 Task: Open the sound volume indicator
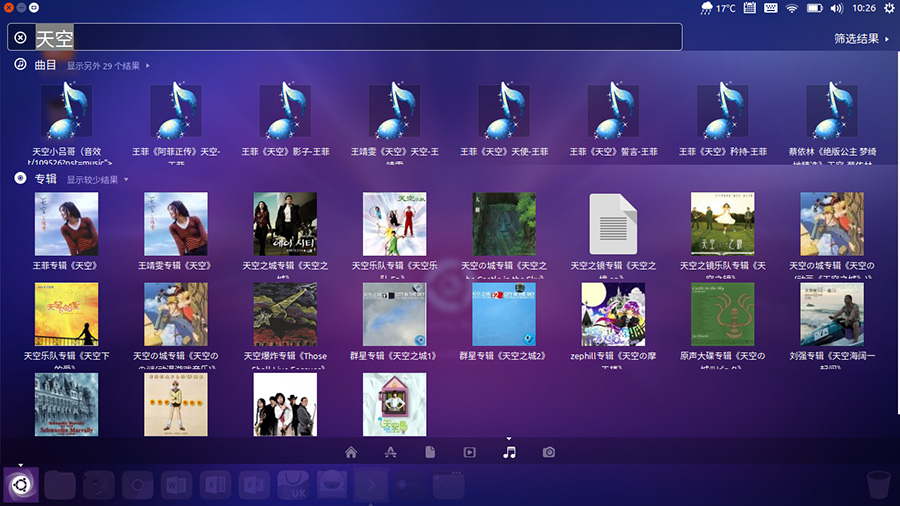[x=837, y=8]
